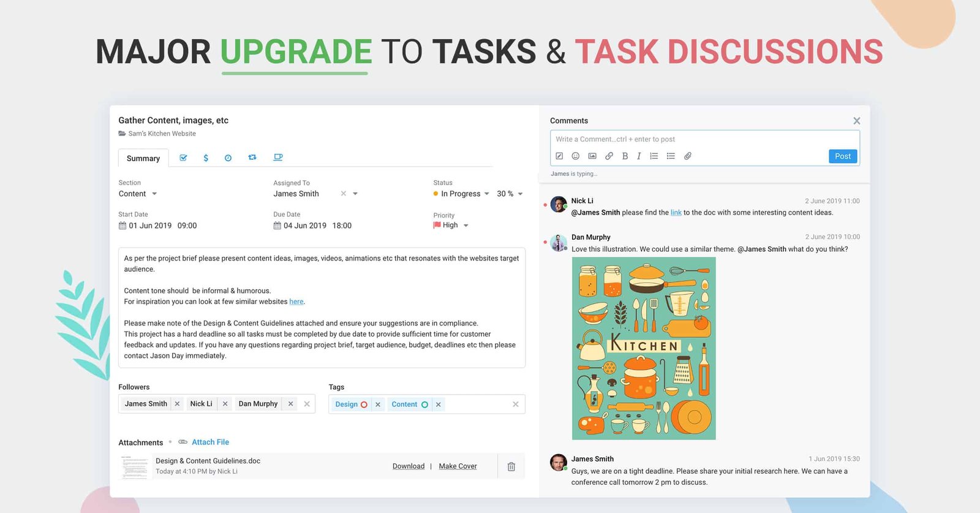This screenshot has width=980, height=513.
Task: Post the comment with Post button
Action: 843,156
